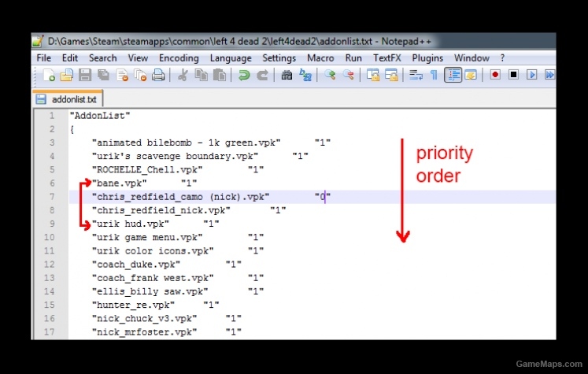The height and width of the screenshot is (374, 588).
Task: Open Find with the binoculars icon
Action: 287,75
